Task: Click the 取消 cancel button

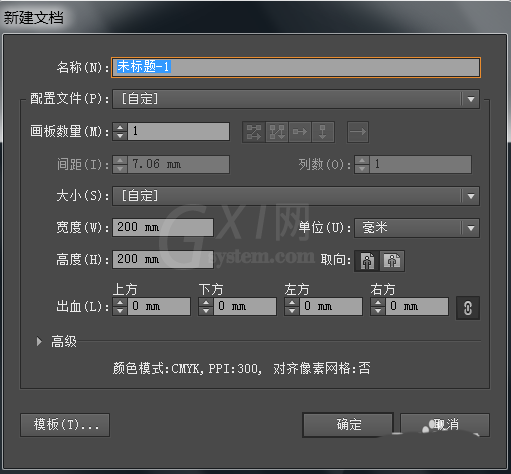Action: click(445, 425)
